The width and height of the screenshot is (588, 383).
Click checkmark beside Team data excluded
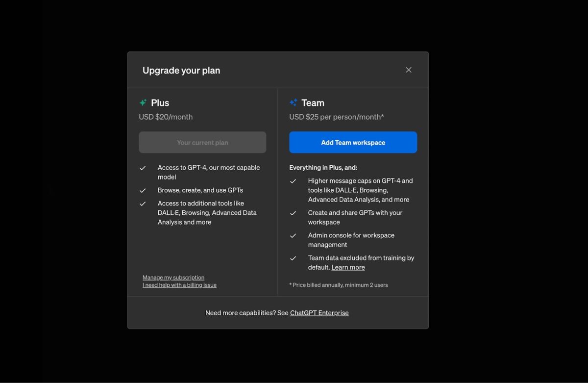click(x=293, y=258)
